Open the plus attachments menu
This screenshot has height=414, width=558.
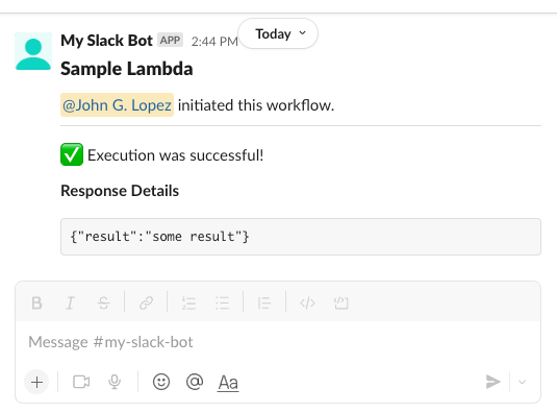(x=36, y=382)
